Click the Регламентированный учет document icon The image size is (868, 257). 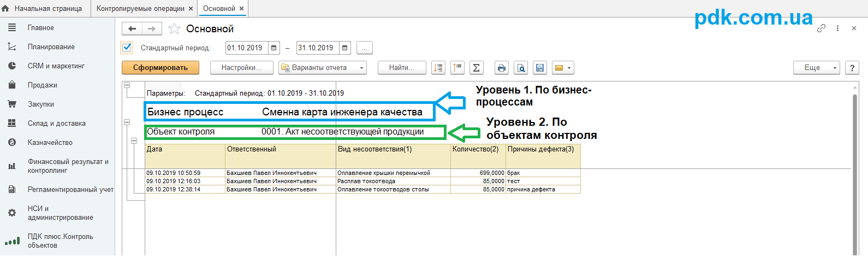[x=12, y=189]
